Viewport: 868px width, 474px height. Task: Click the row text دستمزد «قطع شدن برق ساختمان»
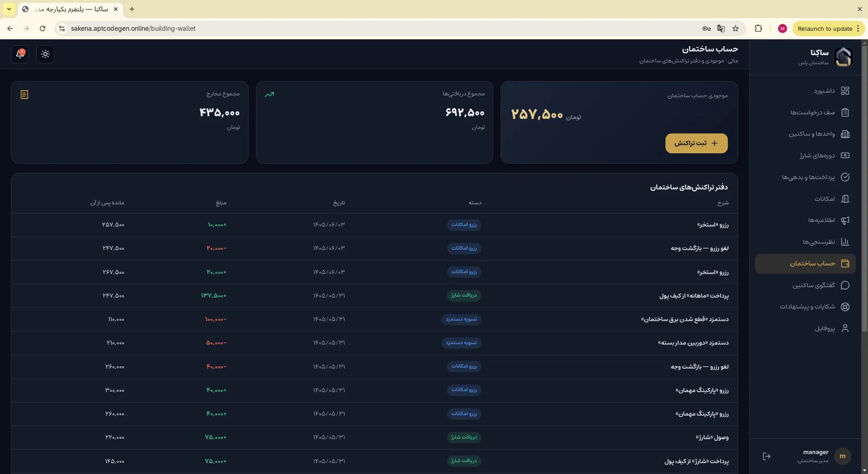coord(684,319)
